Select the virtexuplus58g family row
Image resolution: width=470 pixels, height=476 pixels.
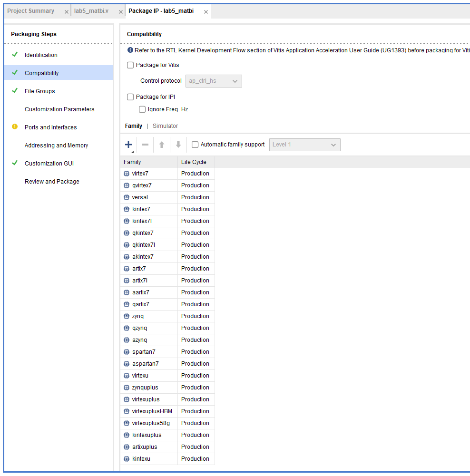pos(167,423)
